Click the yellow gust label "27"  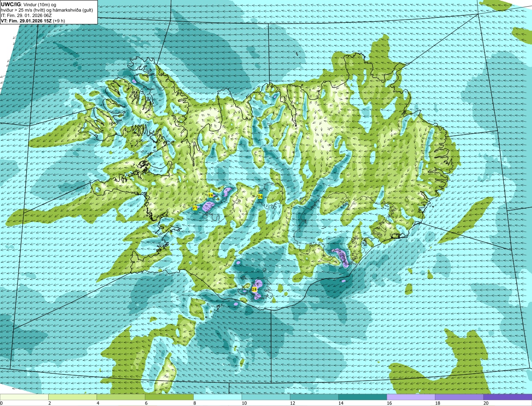click(195, 208)
